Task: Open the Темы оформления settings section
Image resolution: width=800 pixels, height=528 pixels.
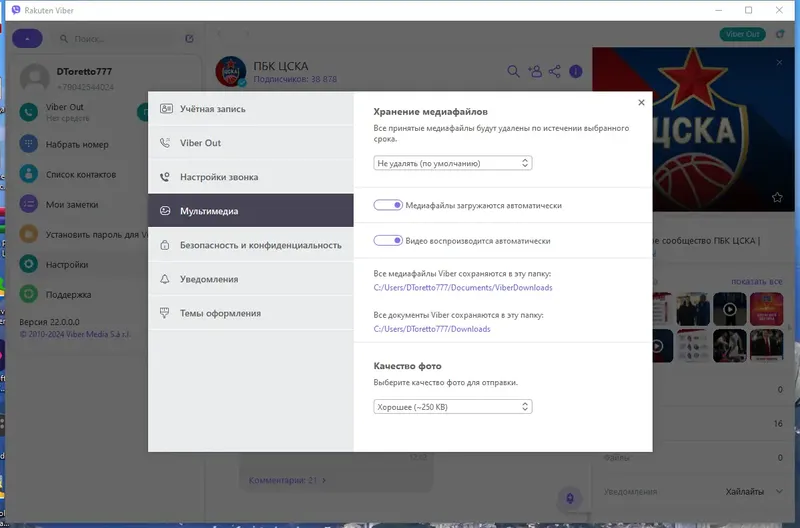Action: coord(251,313)
